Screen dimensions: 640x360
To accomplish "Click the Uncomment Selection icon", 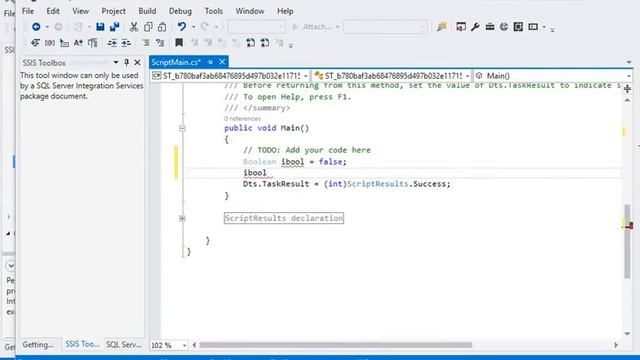I will [x=160, y=42].
